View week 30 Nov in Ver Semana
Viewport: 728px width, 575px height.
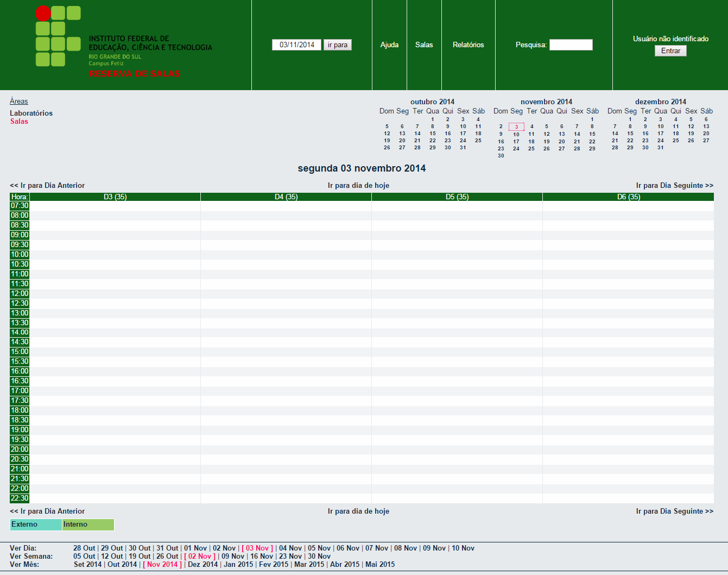tap(319, 557)
